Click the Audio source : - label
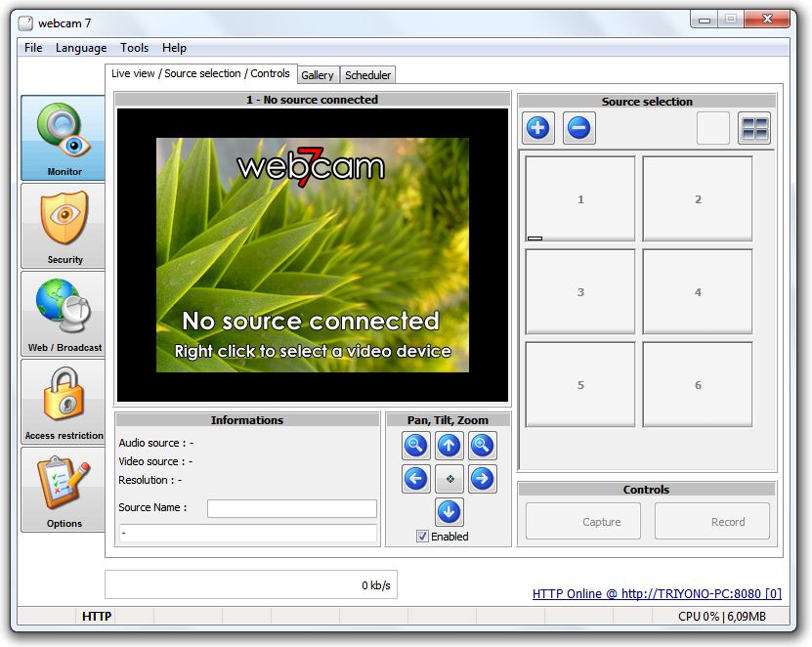 pos(156,443)
